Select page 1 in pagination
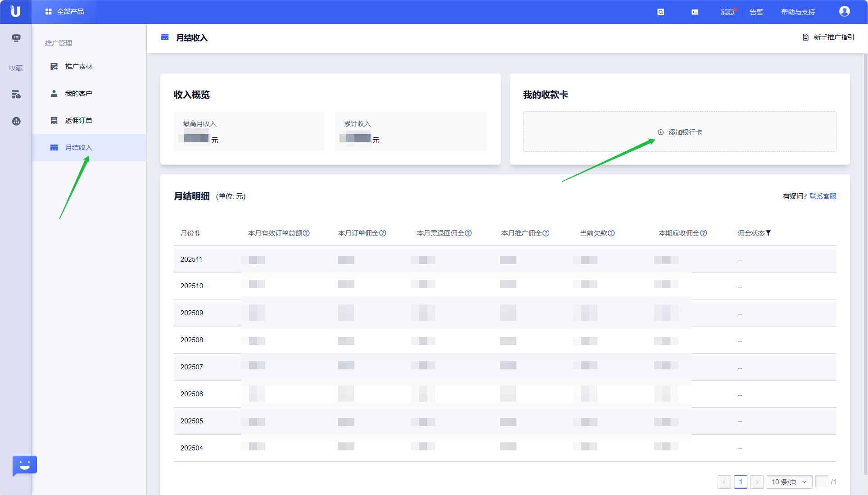 [741, 482]
